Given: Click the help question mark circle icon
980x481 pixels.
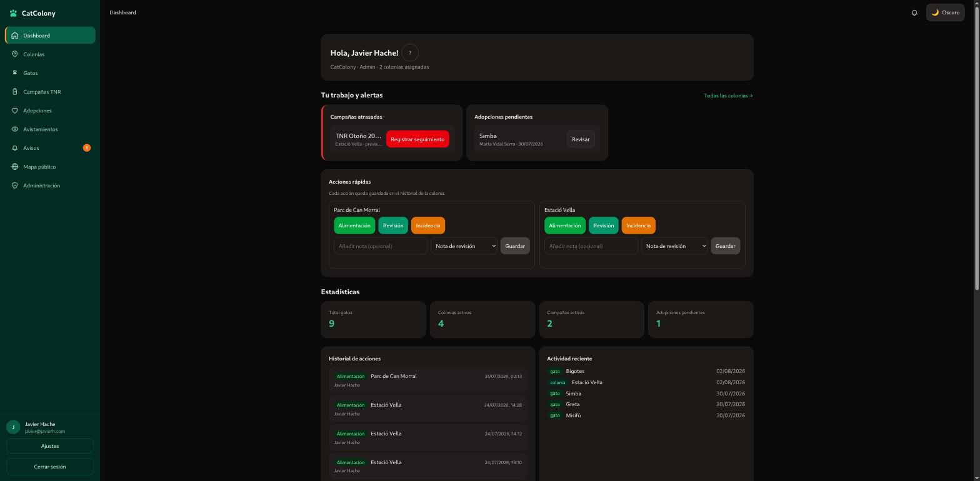Looking at the screenshot, I should 410,53.
